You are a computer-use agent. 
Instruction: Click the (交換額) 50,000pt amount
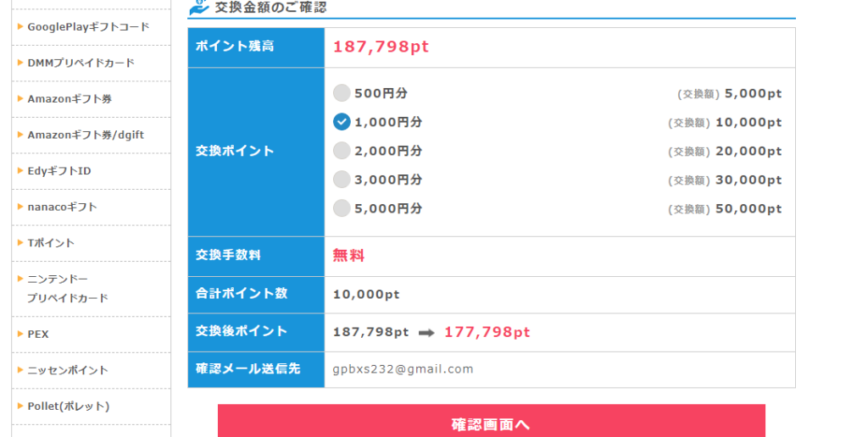coord(725,208)
